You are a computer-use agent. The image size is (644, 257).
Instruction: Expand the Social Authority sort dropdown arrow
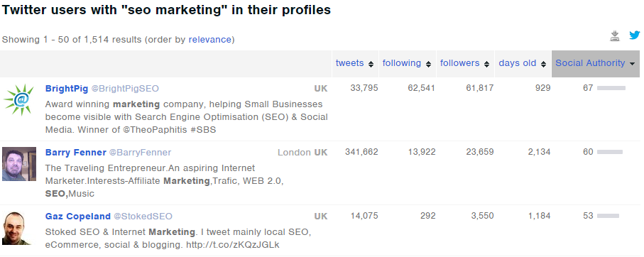tap(632, 64)
